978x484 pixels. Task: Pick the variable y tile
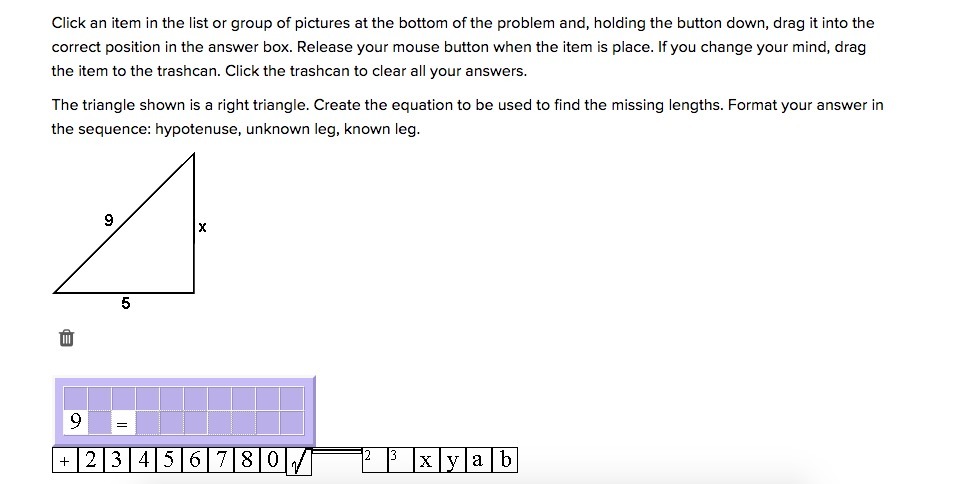[453, 461]
